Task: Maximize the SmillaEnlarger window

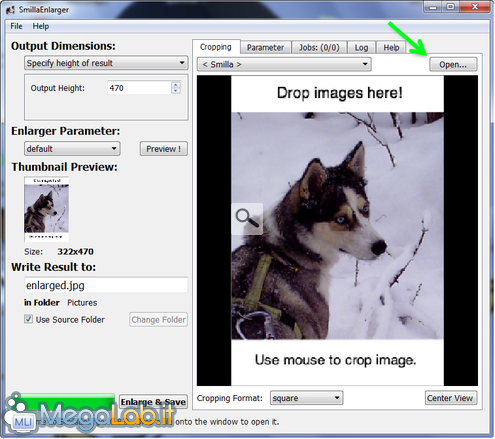Action: click(x=451, y=7)
